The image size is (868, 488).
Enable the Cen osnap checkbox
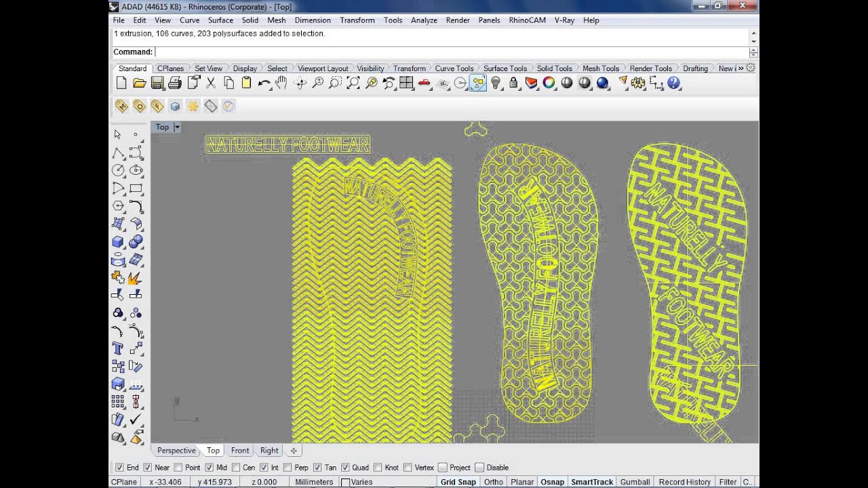point(236,468)
